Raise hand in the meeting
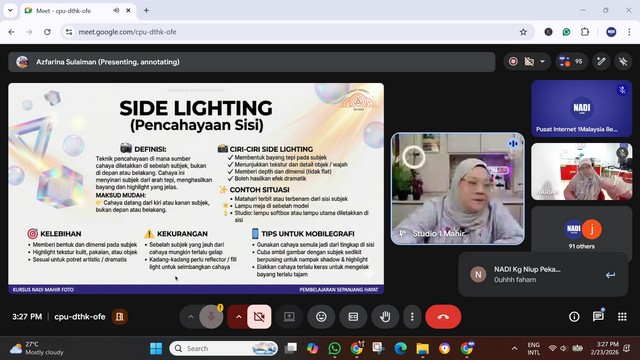Screen dimensions: 640x360 pyautogui.click(x=385, y=317)
